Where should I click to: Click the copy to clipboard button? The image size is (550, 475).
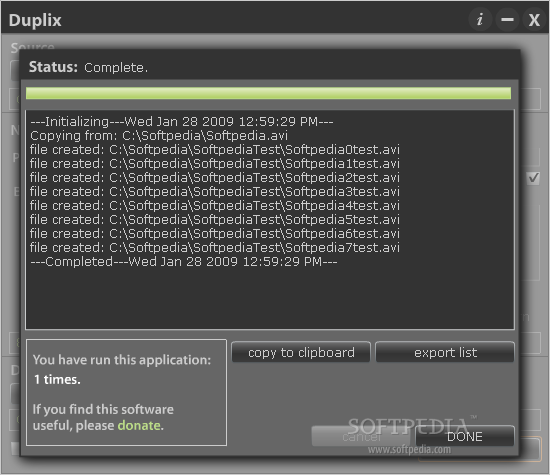pyautogui.click(x=301, y=352)
